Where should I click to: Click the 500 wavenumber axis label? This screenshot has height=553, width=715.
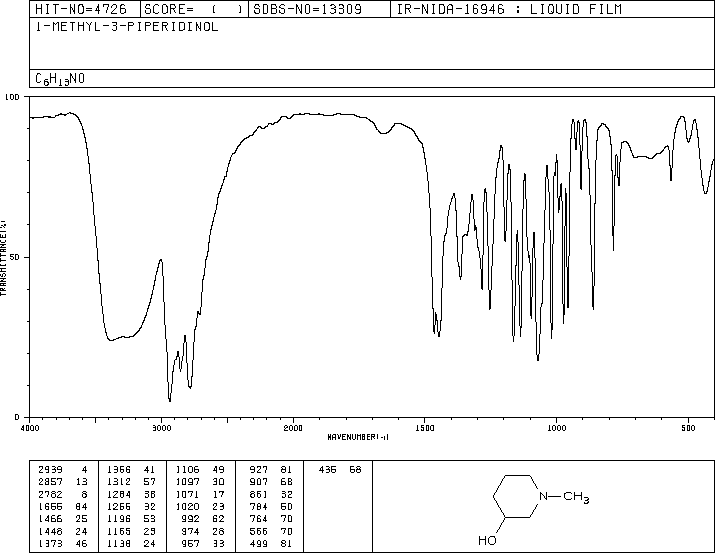tap(688, 428)
